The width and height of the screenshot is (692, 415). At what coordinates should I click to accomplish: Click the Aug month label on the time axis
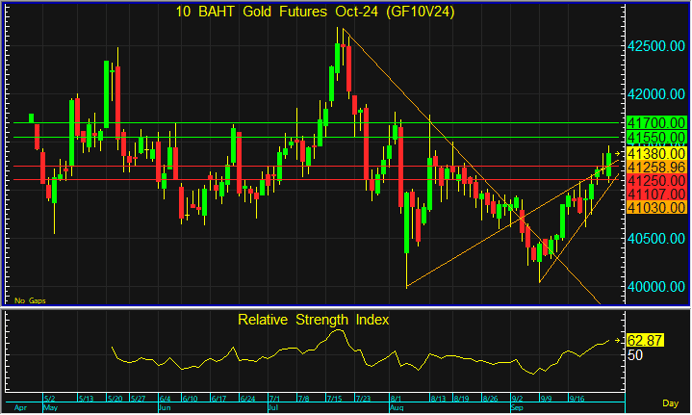pyautogui.click(x=396, y=409)
